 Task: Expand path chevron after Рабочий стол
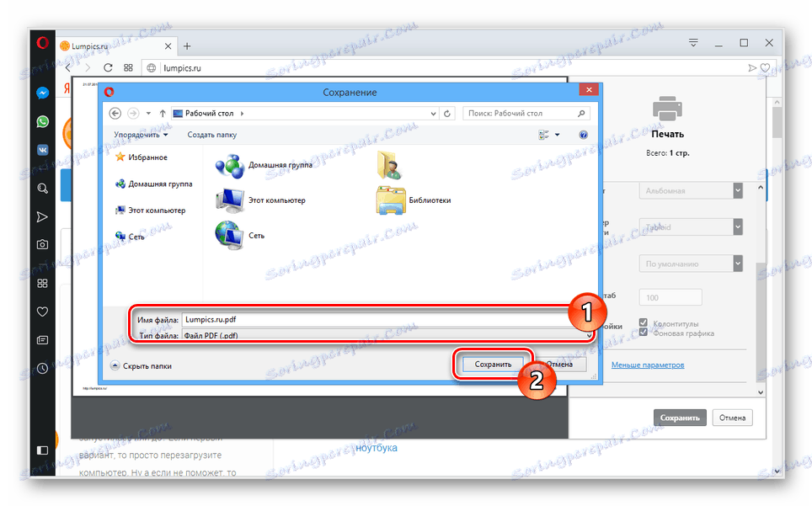[243, 114]
